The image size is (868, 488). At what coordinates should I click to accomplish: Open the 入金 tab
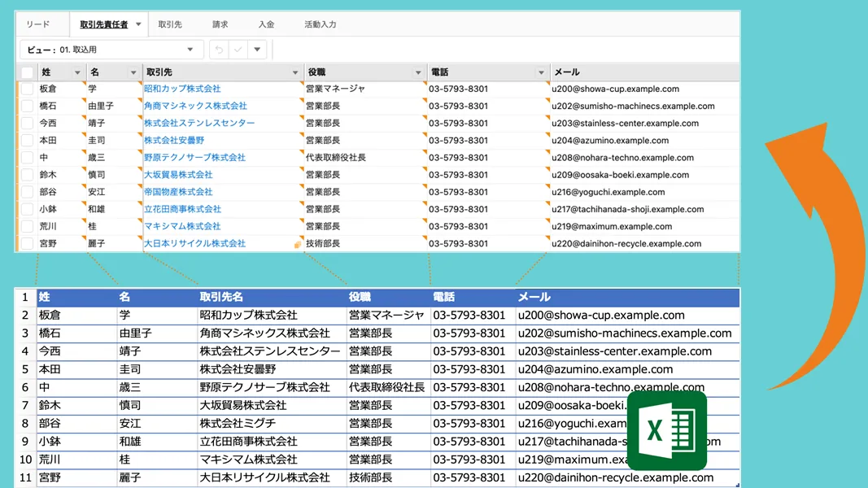click(x=266, y=24)
